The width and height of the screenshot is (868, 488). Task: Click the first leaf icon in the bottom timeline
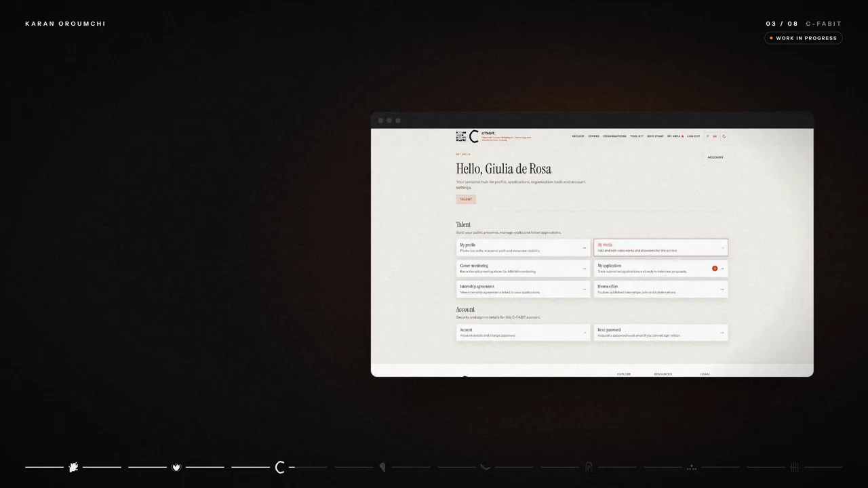tap(73, 467)
